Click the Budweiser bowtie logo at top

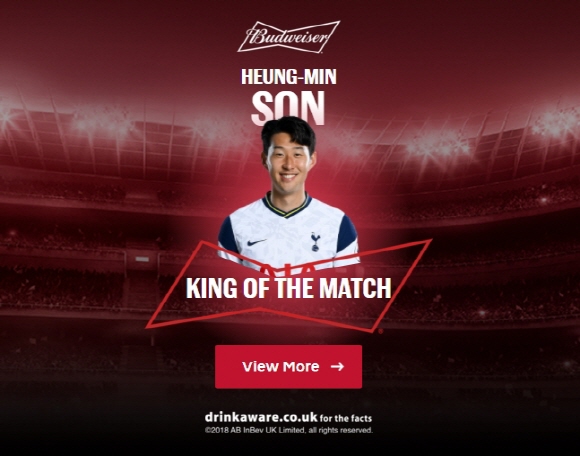click(289, 37)
